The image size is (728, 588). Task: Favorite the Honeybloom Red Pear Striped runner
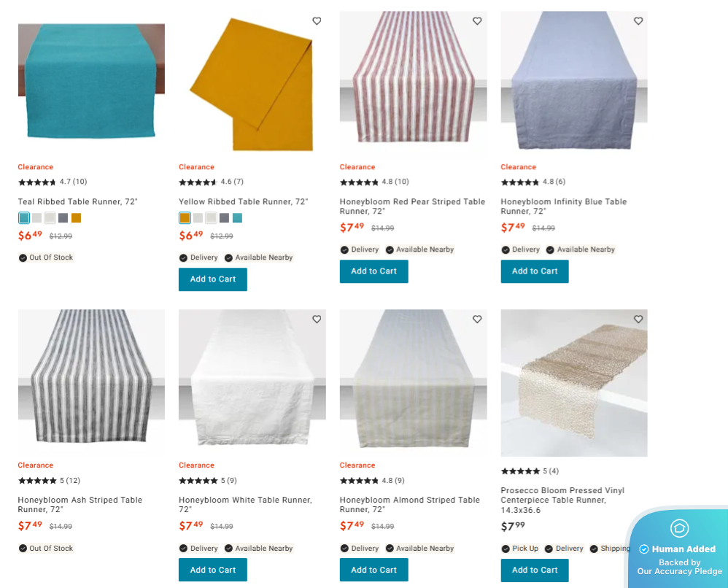(x=477, y=21)
